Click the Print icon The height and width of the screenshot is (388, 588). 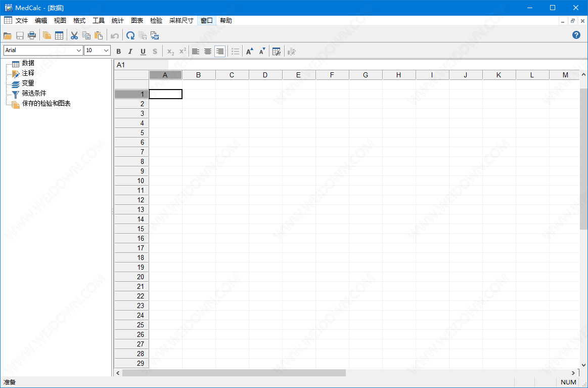(x=32, y=35)
